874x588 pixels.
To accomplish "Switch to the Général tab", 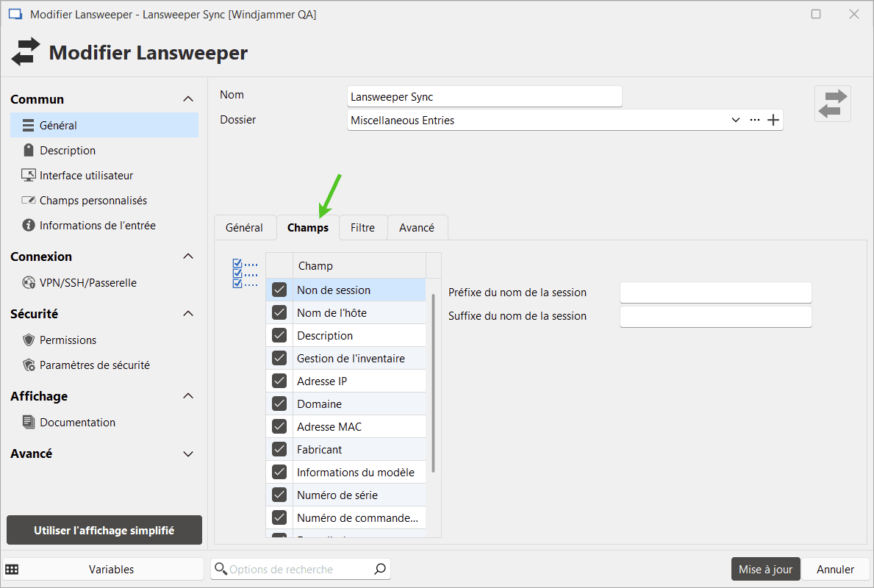I will click(245, 227).
